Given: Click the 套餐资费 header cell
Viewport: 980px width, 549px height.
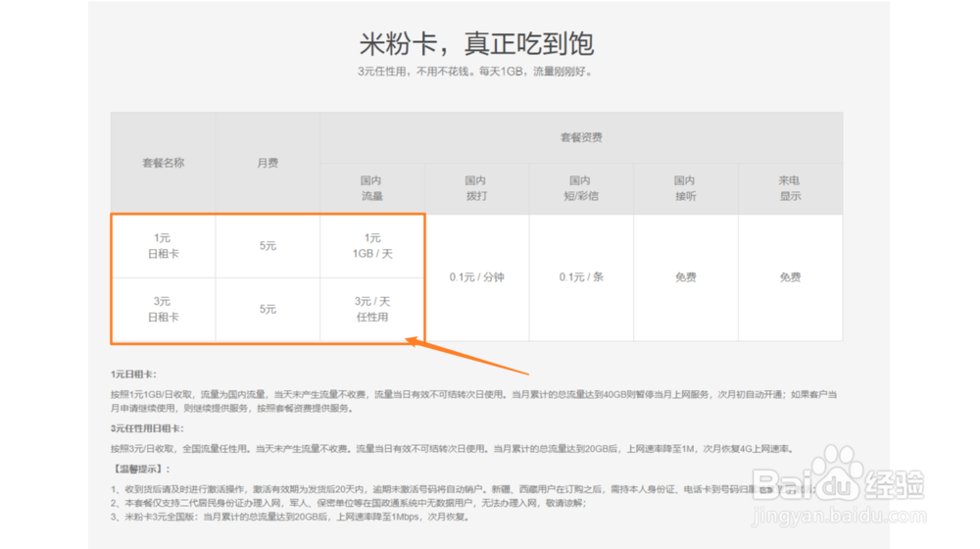Looking at the screenshot, I should [581, 137].
